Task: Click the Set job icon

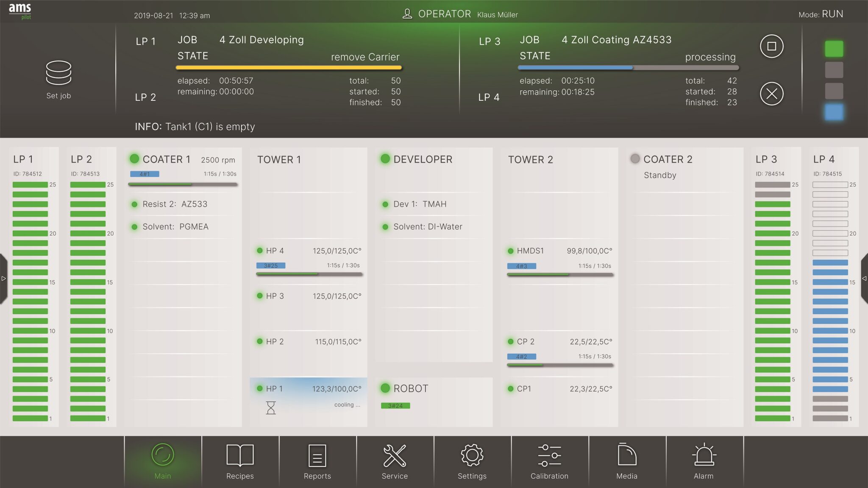Action: (58, 73)
